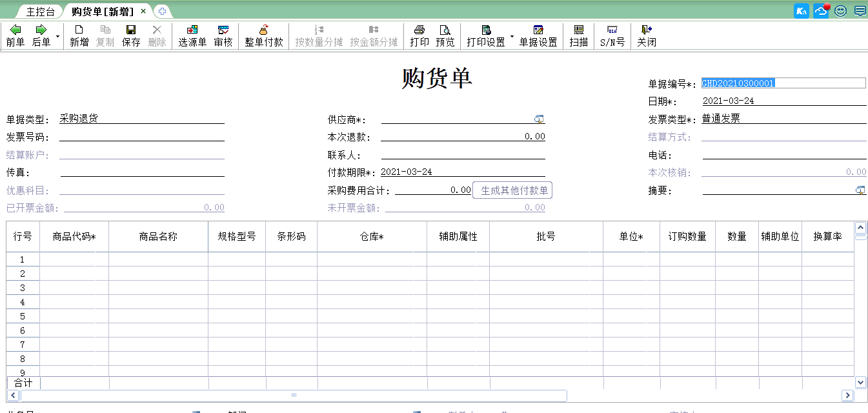Click the 整单付款 payment icon
The width and height of the screenshot is (868, 413).
click(x=263, y=36)
